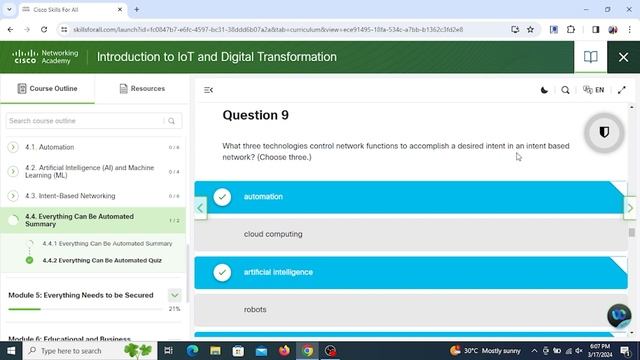Open the browser side panel icon

[x=596, y=29]
